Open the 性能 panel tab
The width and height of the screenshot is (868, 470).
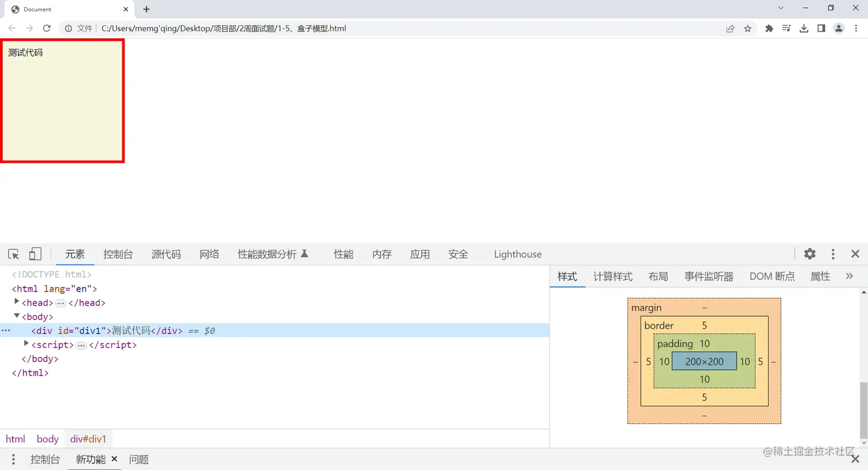point(343,254)
